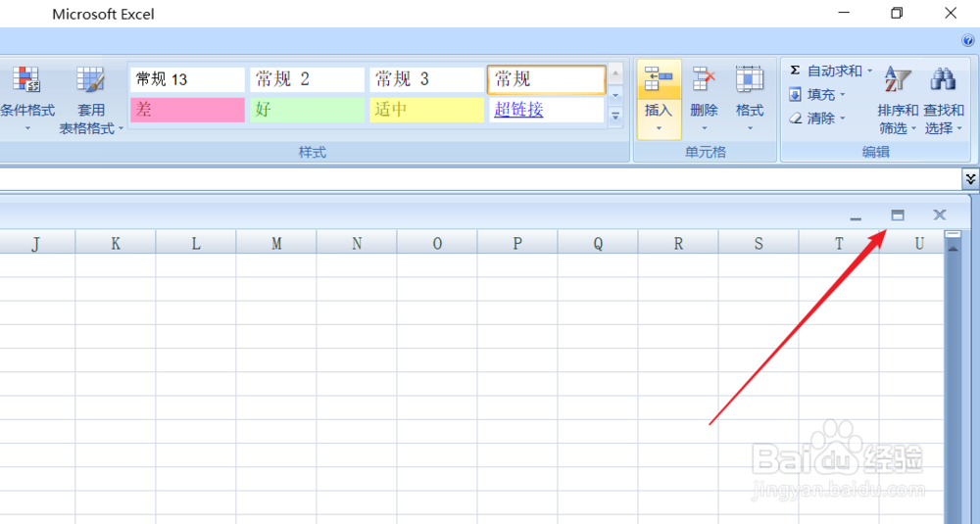Click the Format (格式) cells icon
The image size is (980, 524).
749,78
